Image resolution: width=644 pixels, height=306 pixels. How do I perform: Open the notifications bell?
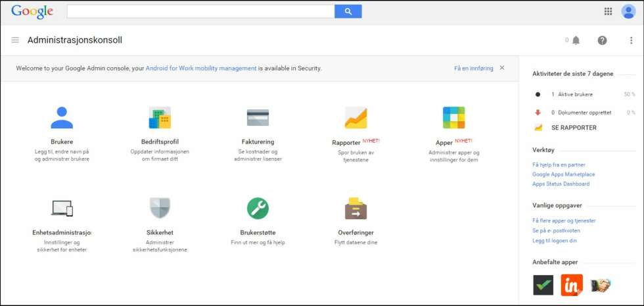click(x=576, y=40)
